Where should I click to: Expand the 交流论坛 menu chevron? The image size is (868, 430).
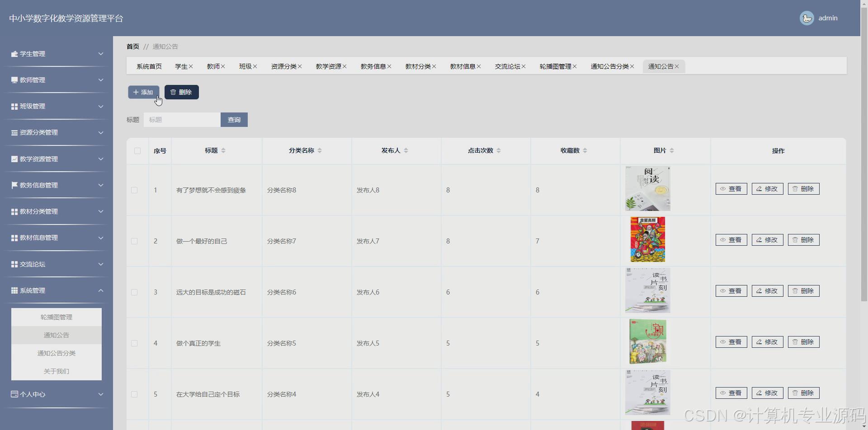(101, 264)
